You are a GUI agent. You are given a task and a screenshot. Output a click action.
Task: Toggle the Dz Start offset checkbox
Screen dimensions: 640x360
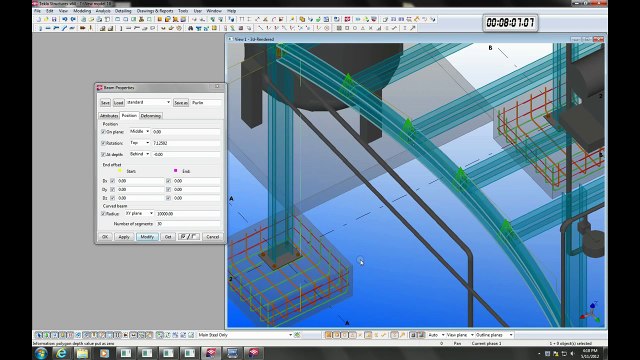pyautogui.click(x=113, y=198)
